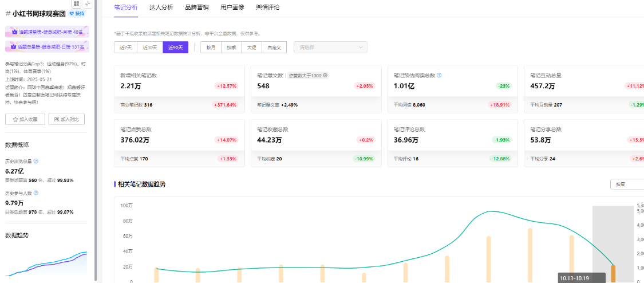
Task: Open the 请选择 dropdown
Action: [330, 48]
